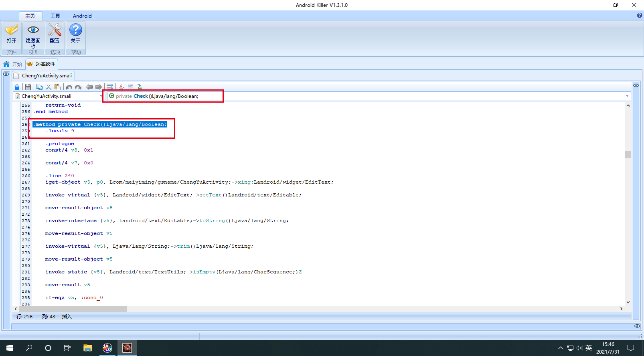Click the Paste clipboard icon
Viewport: 644px width, 356px height.
coord(58,87)
